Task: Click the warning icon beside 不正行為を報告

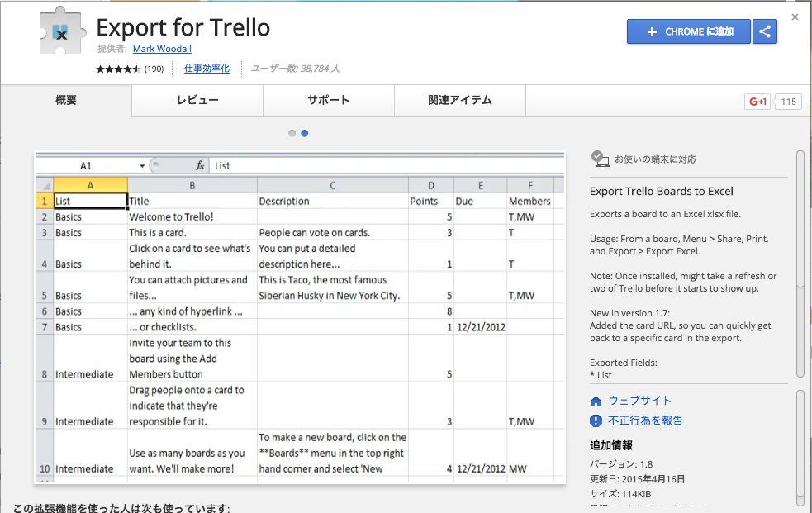Action: point(596,420)
